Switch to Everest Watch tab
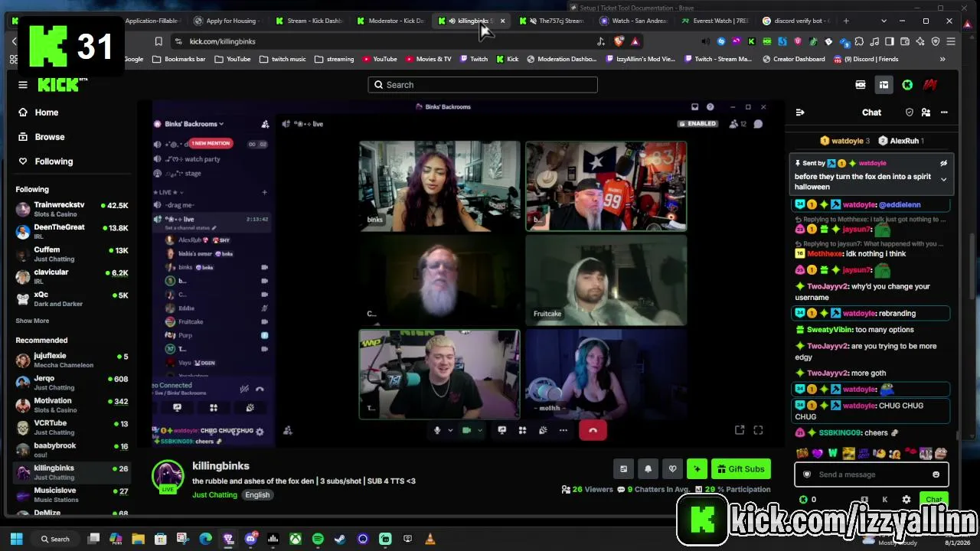The image size is (980, 551). 716,21
